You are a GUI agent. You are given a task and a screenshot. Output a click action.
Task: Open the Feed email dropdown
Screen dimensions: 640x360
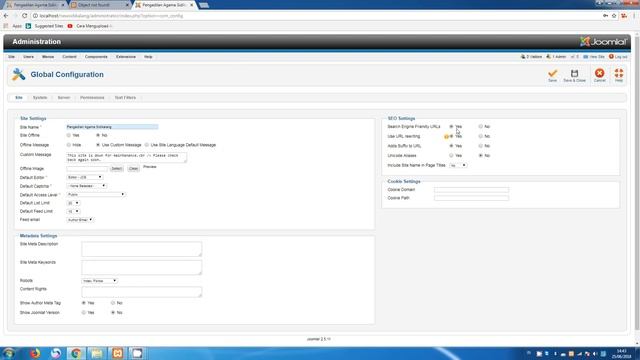click(x=80, y=220)
